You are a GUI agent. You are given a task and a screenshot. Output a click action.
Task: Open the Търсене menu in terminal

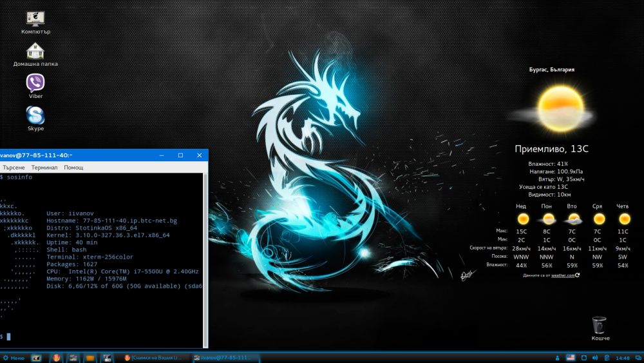tap(14, 168)
